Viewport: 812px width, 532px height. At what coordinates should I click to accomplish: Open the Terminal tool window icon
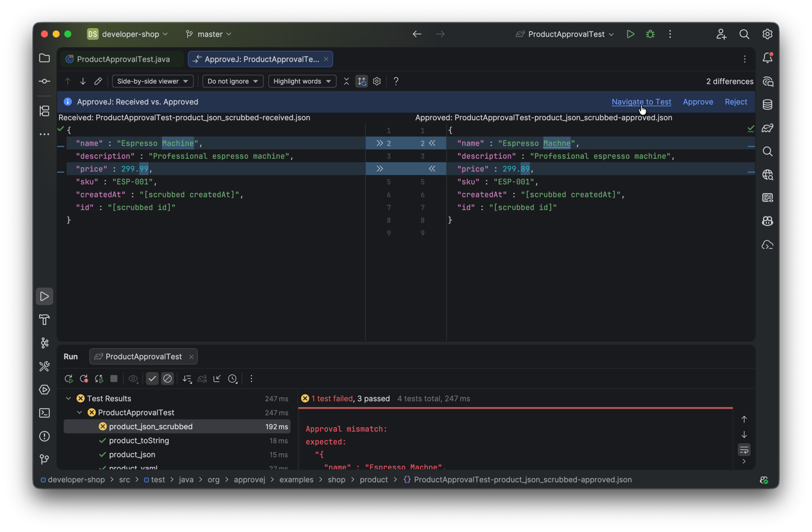click(44, 413)
